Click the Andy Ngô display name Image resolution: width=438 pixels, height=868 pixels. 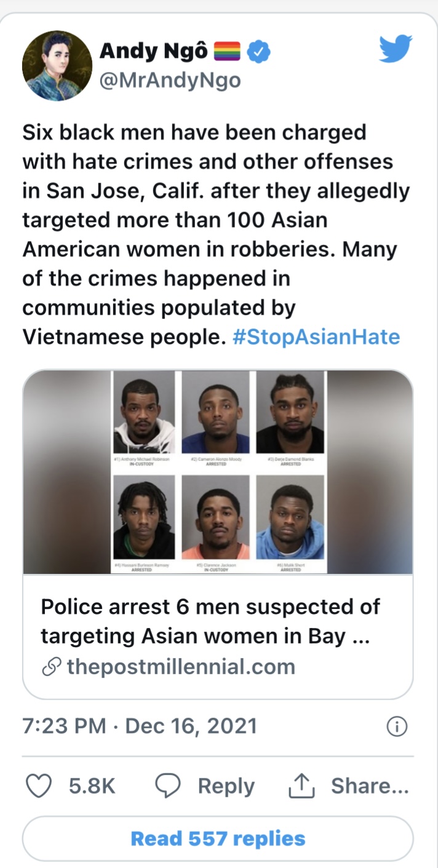tap(154, 52)
